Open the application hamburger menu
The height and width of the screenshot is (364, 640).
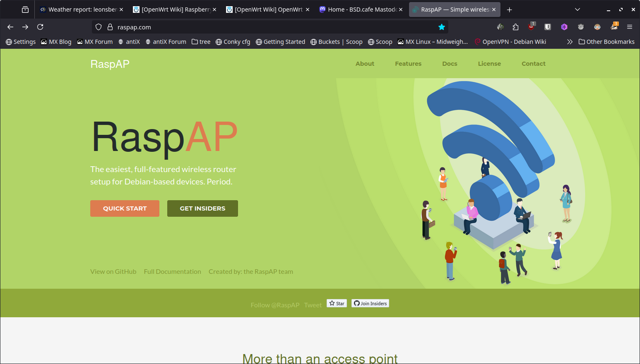pyautogui.click(x=630, y=27)
